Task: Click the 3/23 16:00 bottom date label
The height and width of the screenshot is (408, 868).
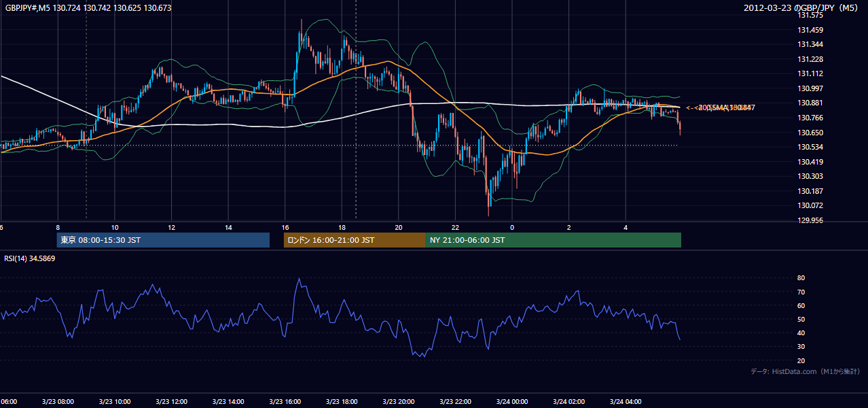Action: tap(285, 401)
